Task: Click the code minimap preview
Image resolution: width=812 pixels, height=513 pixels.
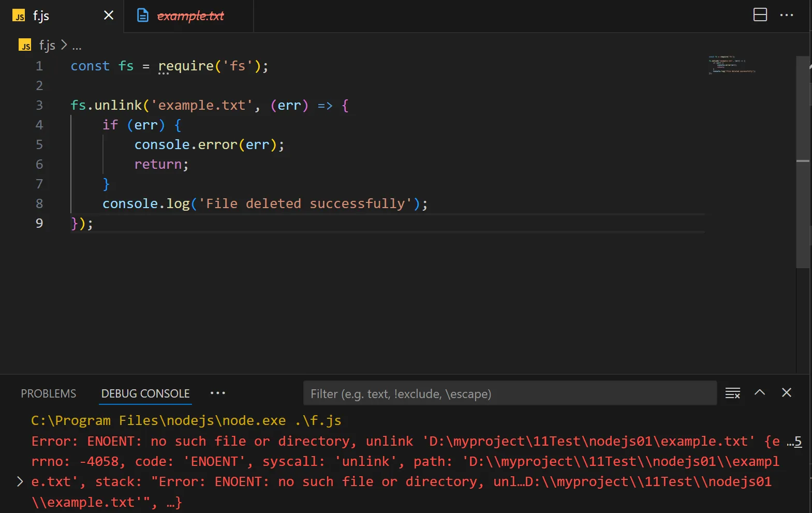Action: click(732, 65)
